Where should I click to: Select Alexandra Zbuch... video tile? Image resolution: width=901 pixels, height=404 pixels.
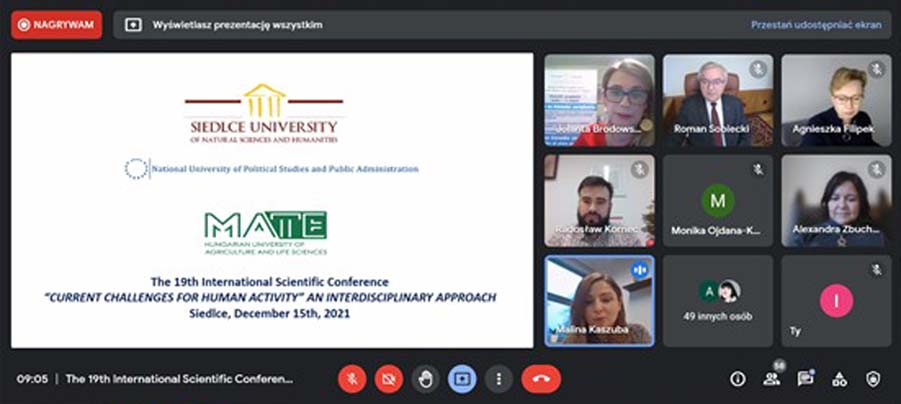[x=836, y=201]
